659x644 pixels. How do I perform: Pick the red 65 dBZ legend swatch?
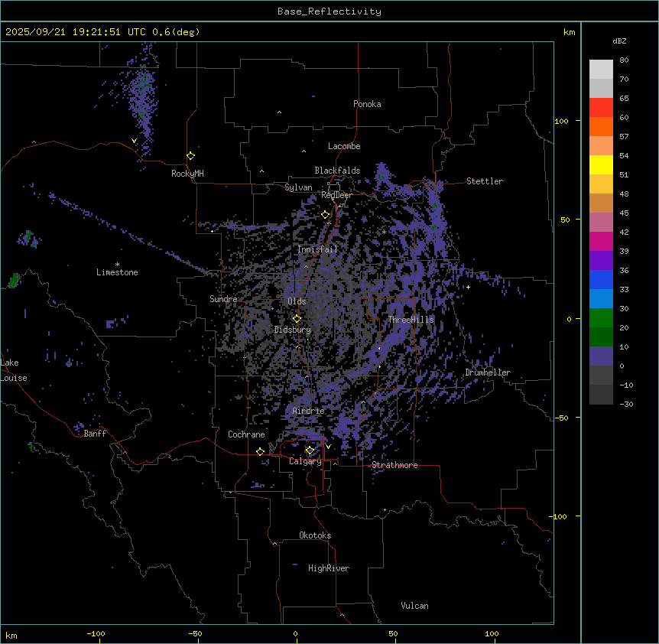pyautogui.click(x=601, y=107)
